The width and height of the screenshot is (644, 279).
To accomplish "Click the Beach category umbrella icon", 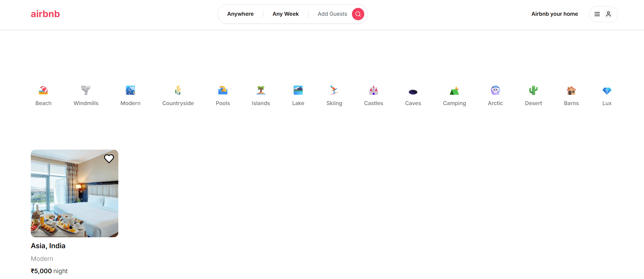I will coord(43,90).
